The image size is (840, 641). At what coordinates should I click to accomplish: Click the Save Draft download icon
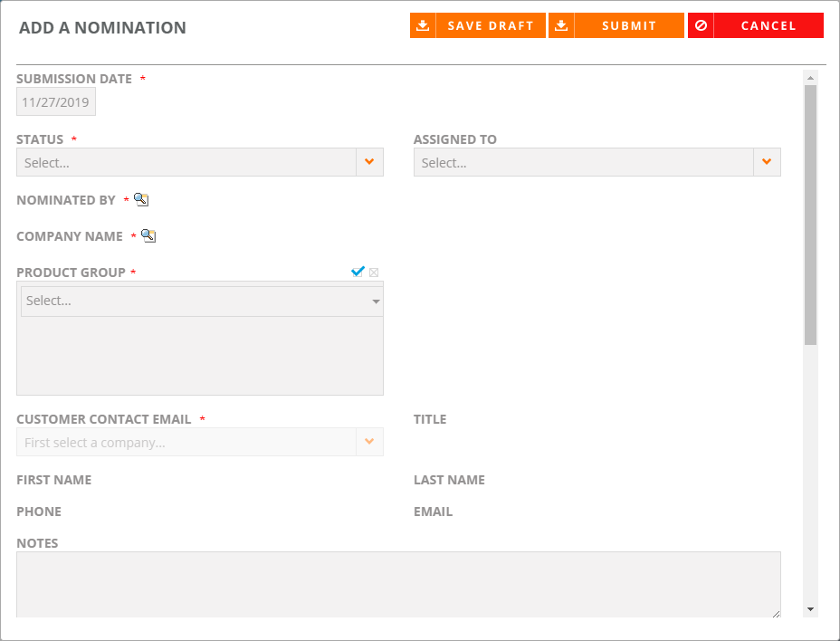[x=423, y=25]
